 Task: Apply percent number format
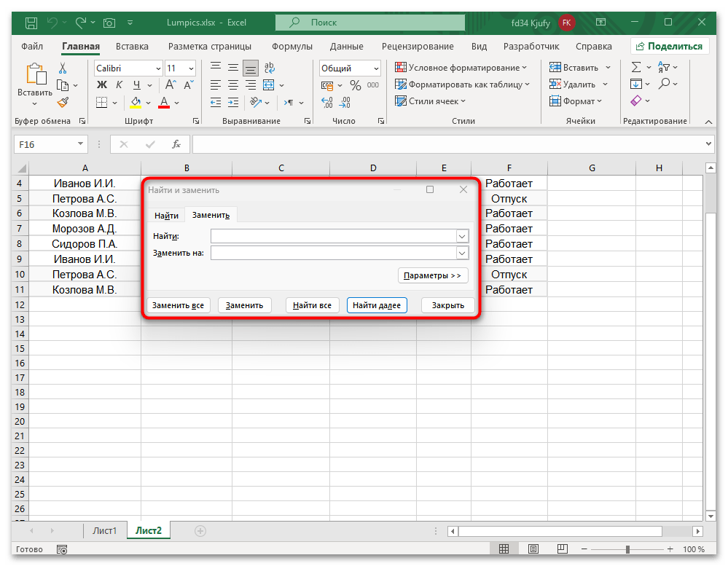point(355,84)
